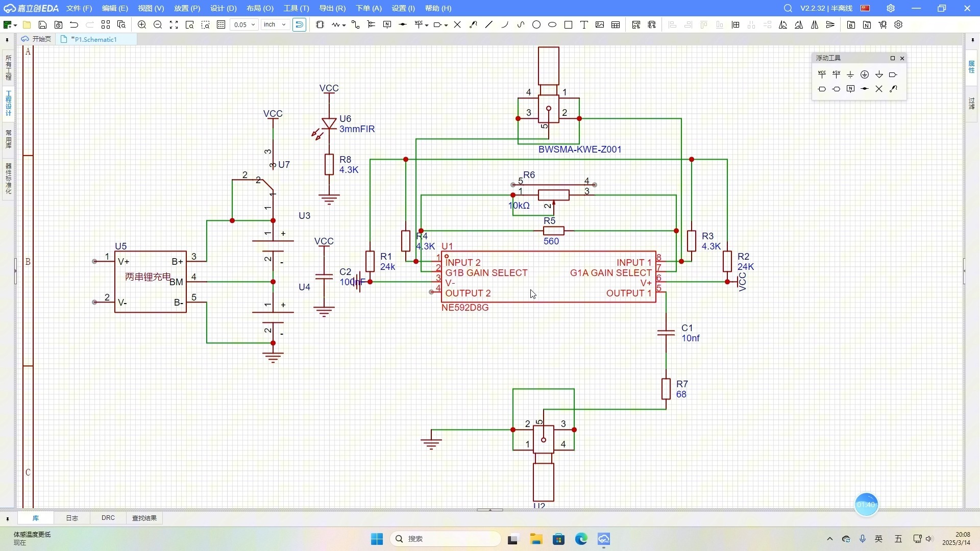Click the save file icon
This screenshot has width=980, height=551.
coord(43,24)
